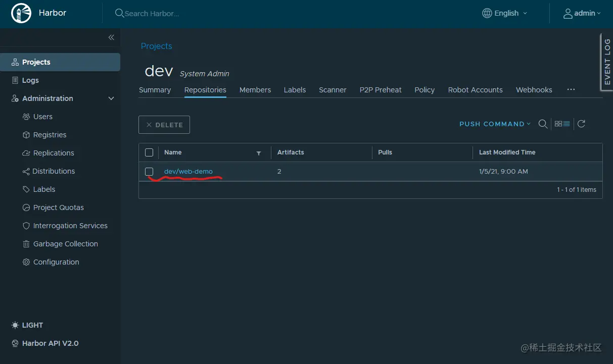Click the search magnifier in header
Screen dimensions: 613x364
(119, 13)
